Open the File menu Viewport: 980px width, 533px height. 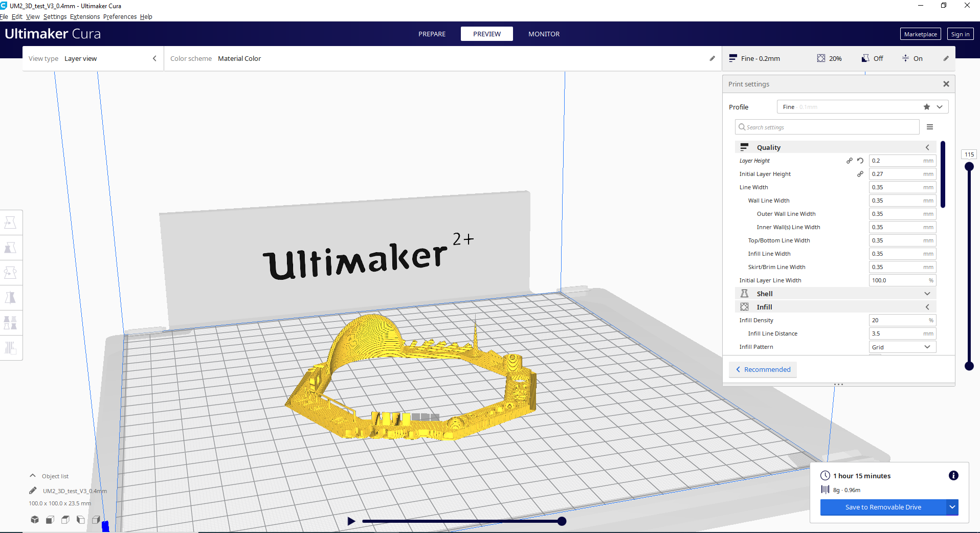click(x=4, y=17)
